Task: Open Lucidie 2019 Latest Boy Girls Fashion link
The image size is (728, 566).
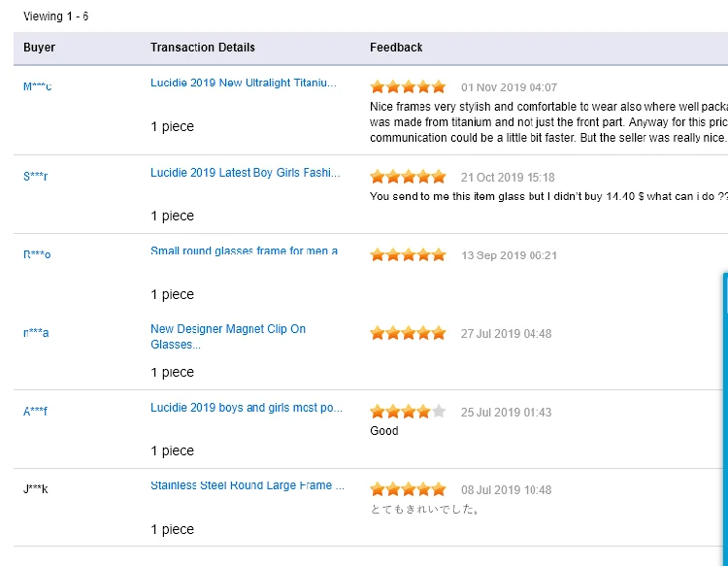Action: [x=246, y=173]
